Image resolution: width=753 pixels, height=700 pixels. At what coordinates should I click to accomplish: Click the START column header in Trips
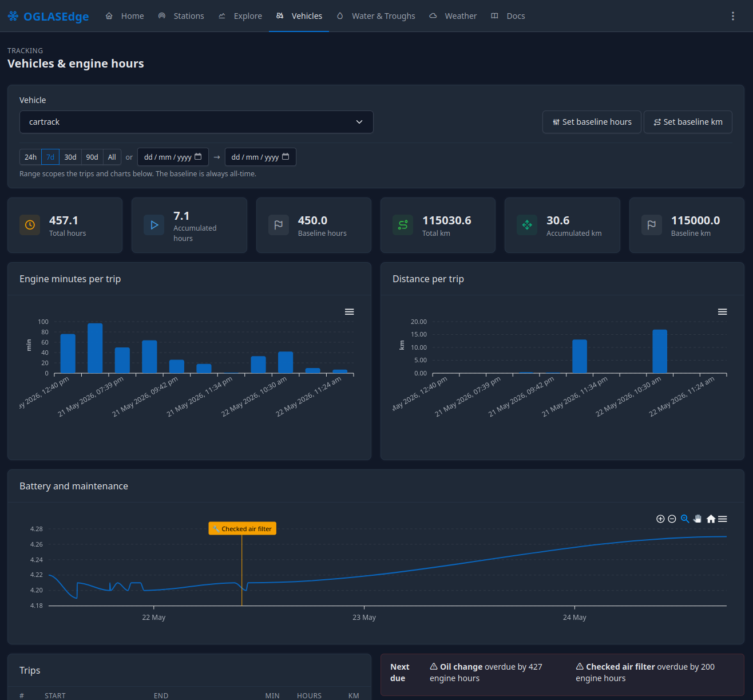(55, 695)
